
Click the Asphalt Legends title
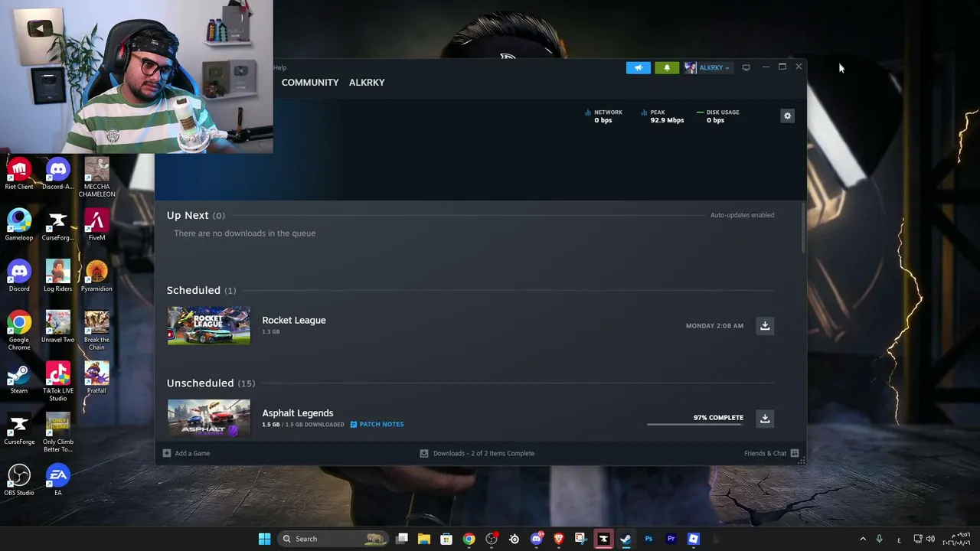298,412
